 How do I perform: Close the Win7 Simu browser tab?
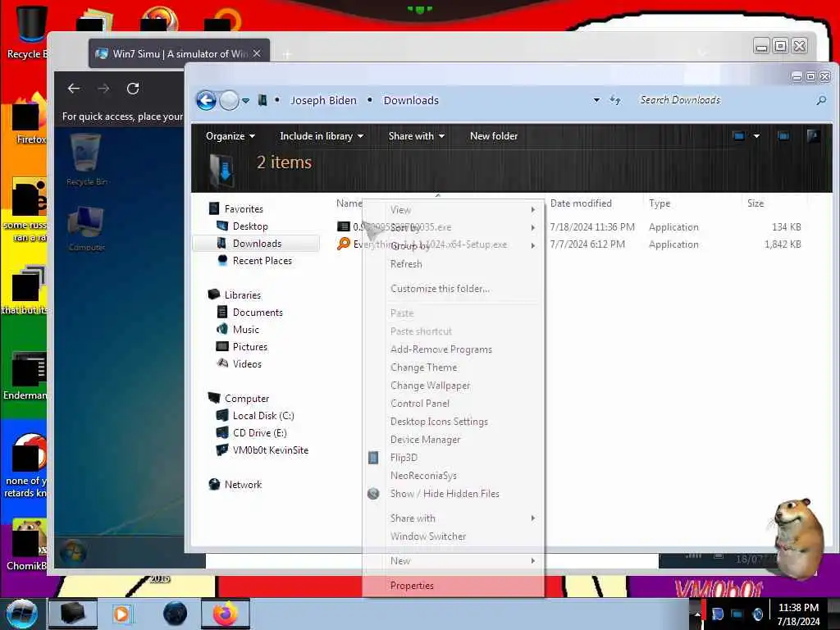[x=257, y=53]
